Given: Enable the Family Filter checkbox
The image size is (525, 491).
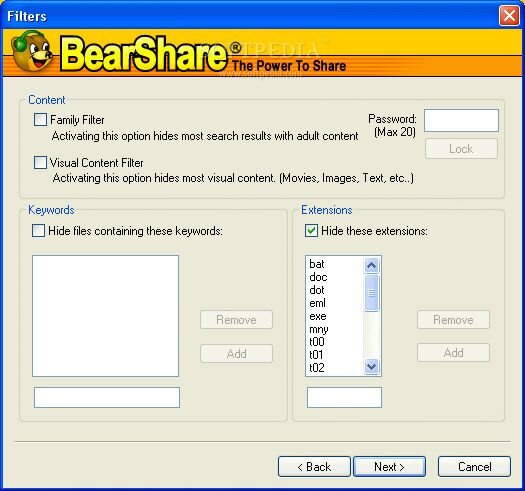Looking at the screenshot, I should tap(40, 120).
